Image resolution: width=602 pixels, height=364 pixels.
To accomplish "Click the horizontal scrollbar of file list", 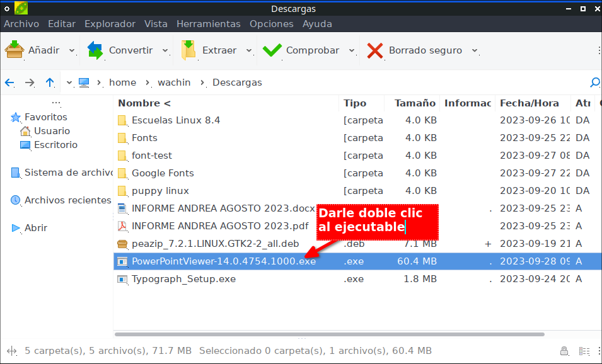I will click(330, 334).
